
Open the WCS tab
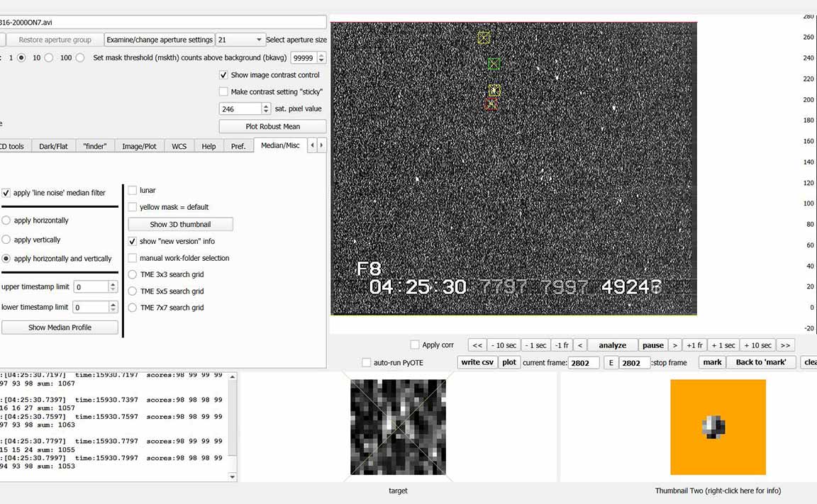coord(179,146)
